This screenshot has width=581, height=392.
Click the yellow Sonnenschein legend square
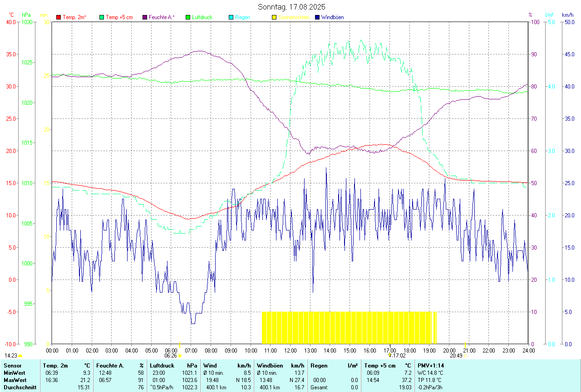(274, 17)
